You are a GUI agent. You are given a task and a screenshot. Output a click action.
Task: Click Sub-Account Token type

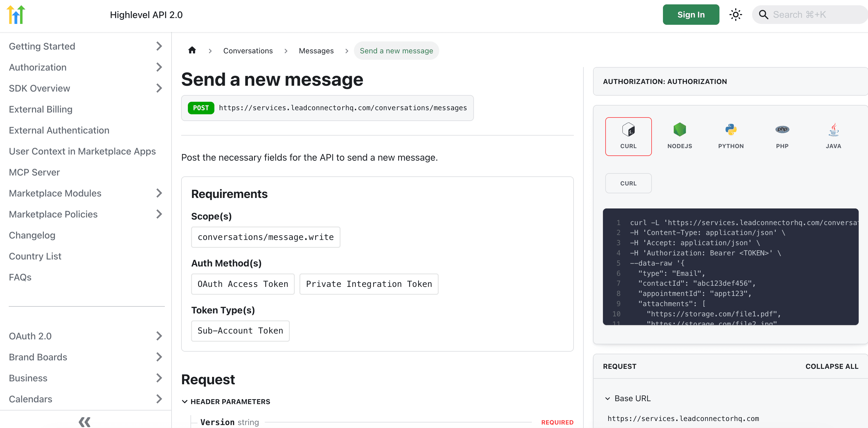click(240, 331)
